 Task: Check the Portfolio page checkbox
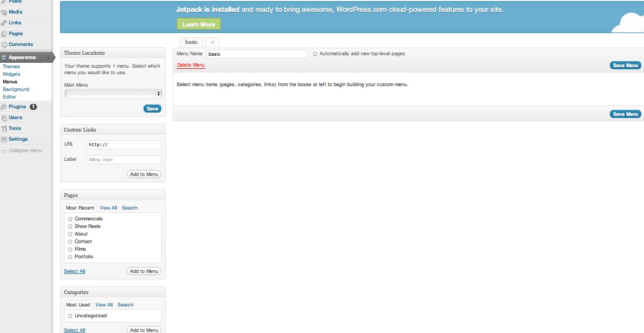(x=70, y=257)
